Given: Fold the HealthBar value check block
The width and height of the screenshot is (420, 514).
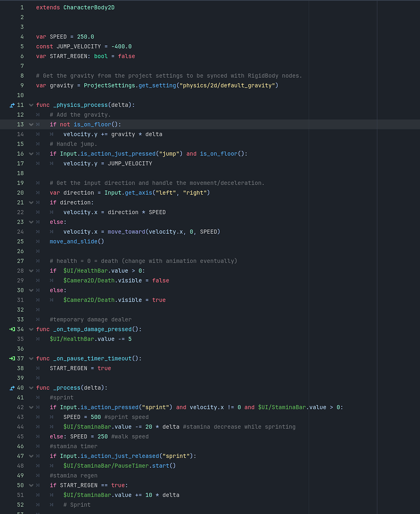Looking at the screenshot, I should (x=31, y=271).
